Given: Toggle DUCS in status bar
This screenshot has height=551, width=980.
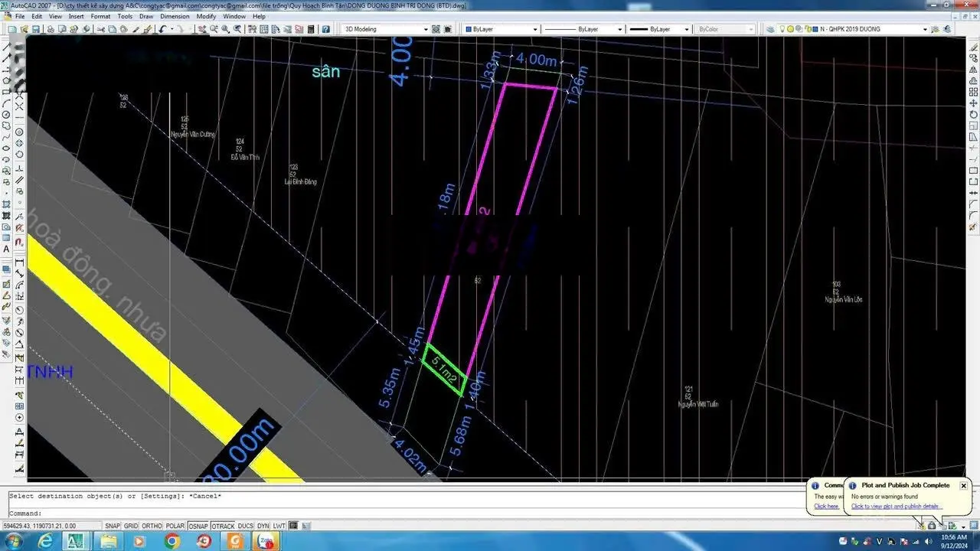Looking at the screenshot, I should click(x=245, y=526).
